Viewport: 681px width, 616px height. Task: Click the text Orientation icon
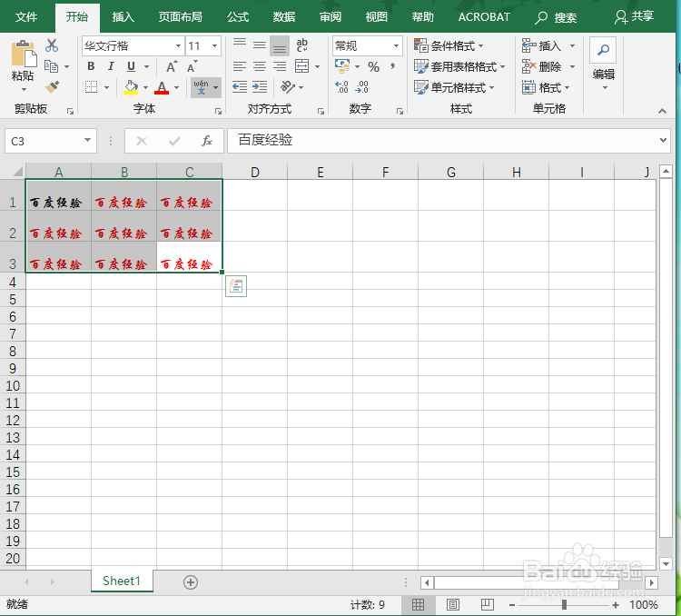[288, 87]
